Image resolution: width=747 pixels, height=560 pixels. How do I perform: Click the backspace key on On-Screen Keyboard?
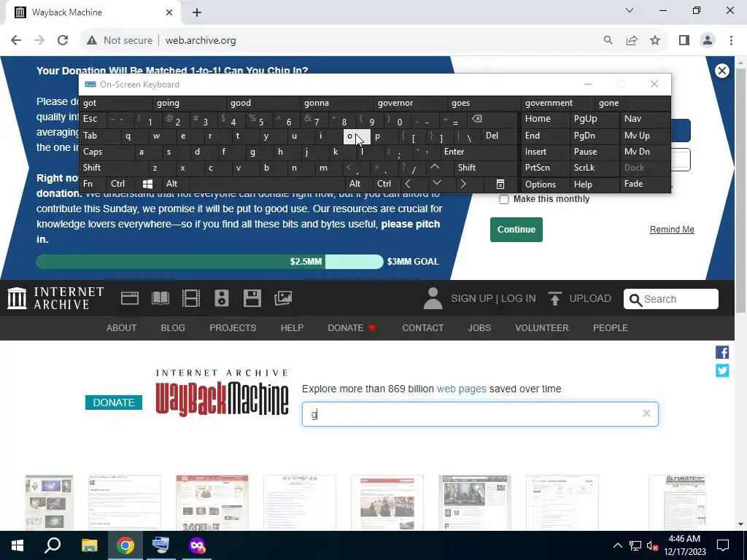[477, 119]
